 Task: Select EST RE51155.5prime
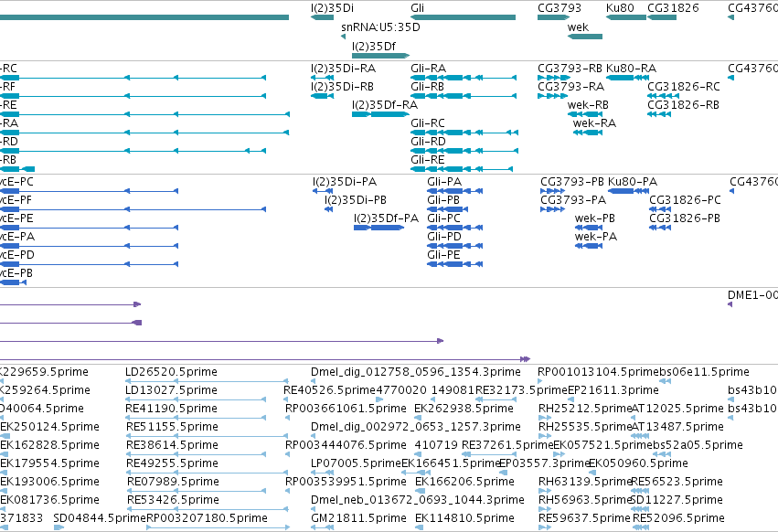[x=172, y=427]
